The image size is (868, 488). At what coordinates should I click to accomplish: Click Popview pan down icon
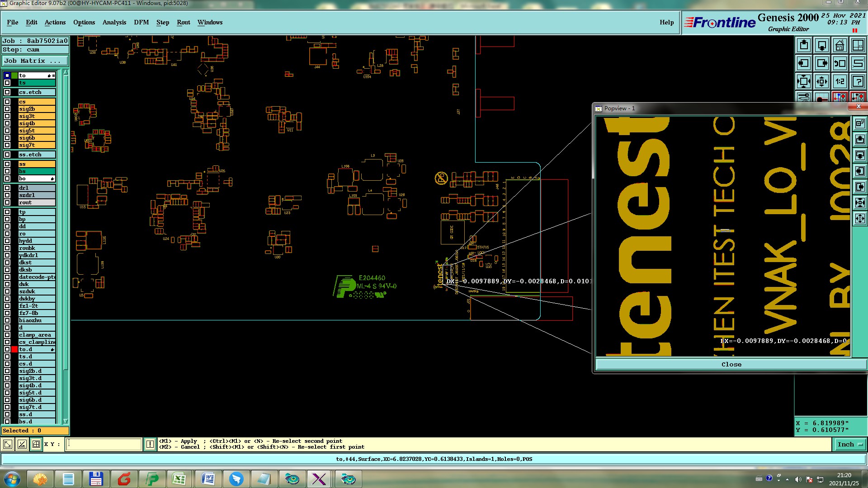[x=860, y=155]
